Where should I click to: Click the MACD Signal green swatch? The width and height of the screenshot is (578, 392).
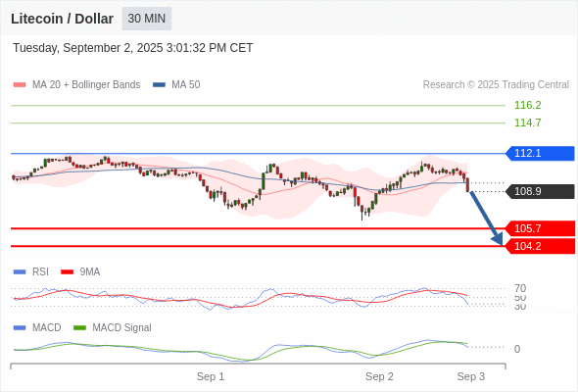[79, 327]
